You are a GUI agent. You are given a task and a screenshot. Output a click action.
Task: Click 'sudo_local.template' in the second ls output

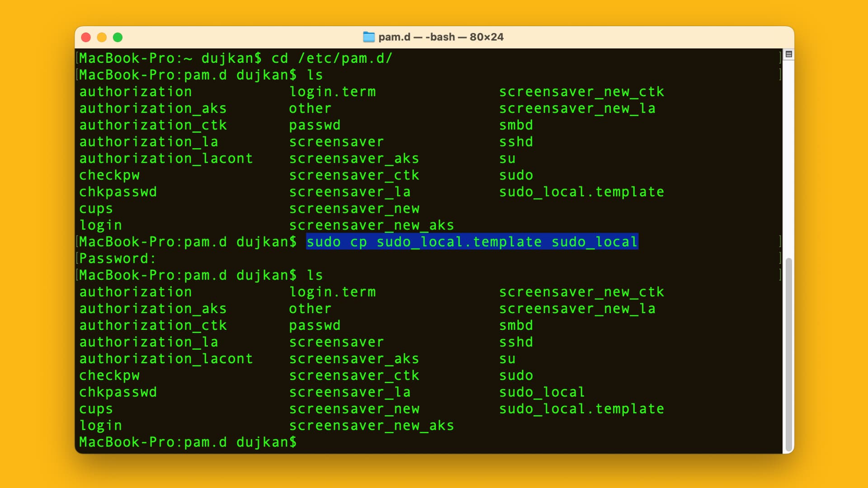[x=581, y=409]
